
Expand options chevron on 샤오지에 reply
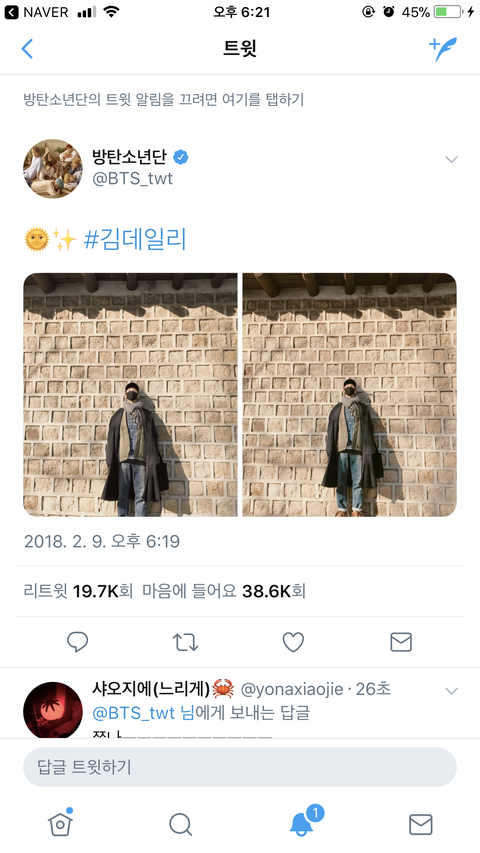pos(451,691)
